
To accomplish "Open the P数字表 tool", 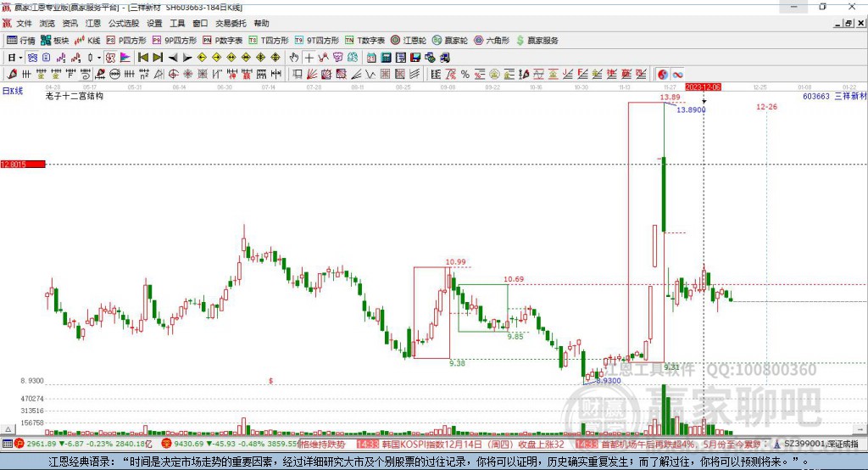I will (223, 41).
